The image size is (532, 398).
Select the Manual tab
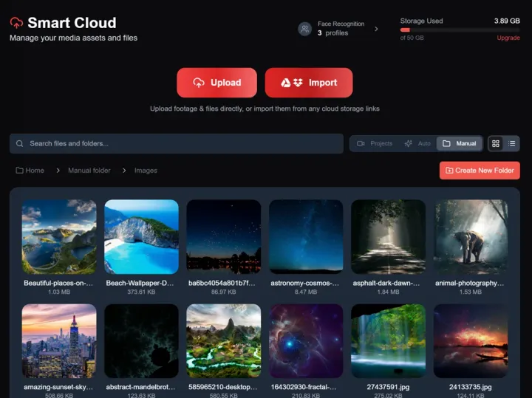[460, 143]
